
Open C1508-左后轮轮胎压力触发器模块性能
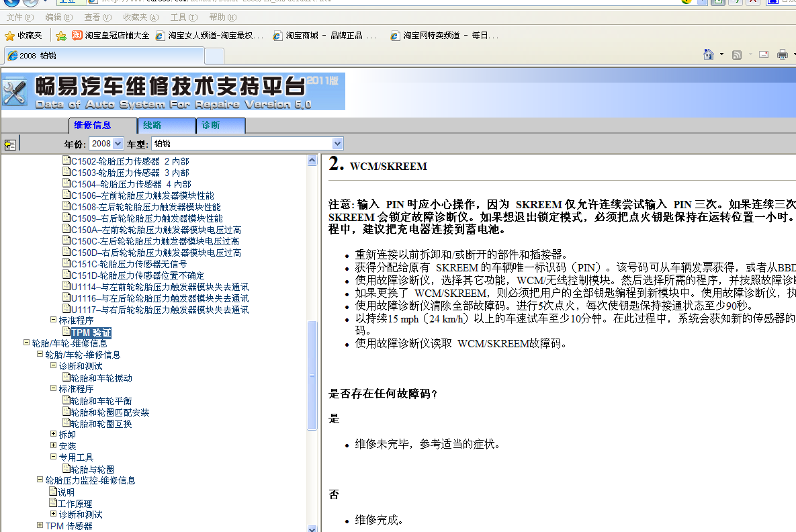click(142, 207)
